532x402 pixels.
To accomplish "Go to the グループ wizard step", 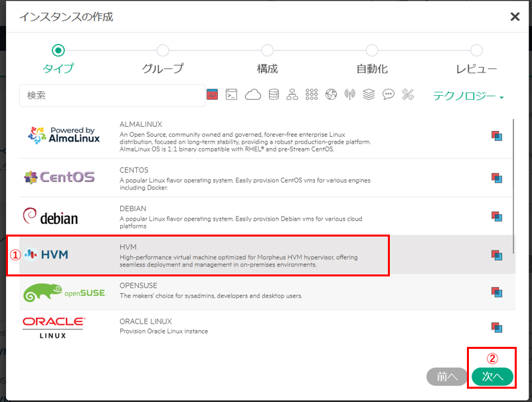I will 163,58.
